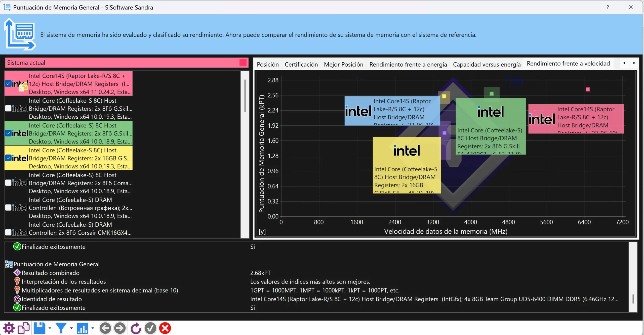Open the filter funnel dropdown arrow

[x=71, y=328]
